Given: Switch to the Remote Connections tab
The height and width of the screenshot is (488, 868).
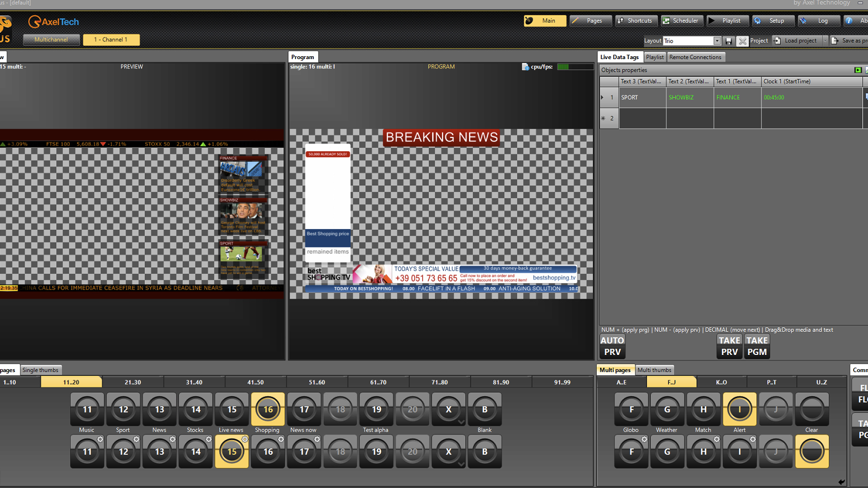Looking at the screenshot, I should click(695, 57).
